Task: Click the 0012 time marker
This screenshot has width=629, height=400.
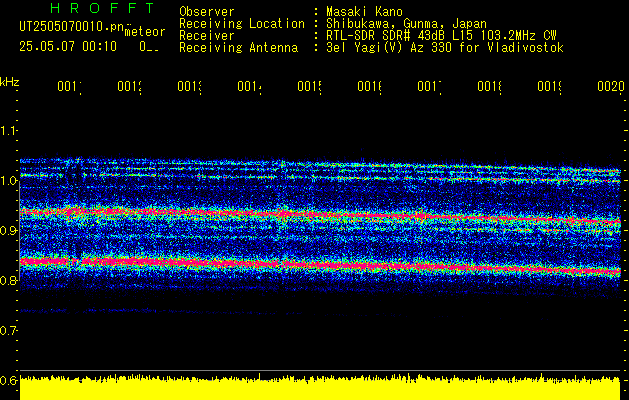Action: (x=130, y=87)
